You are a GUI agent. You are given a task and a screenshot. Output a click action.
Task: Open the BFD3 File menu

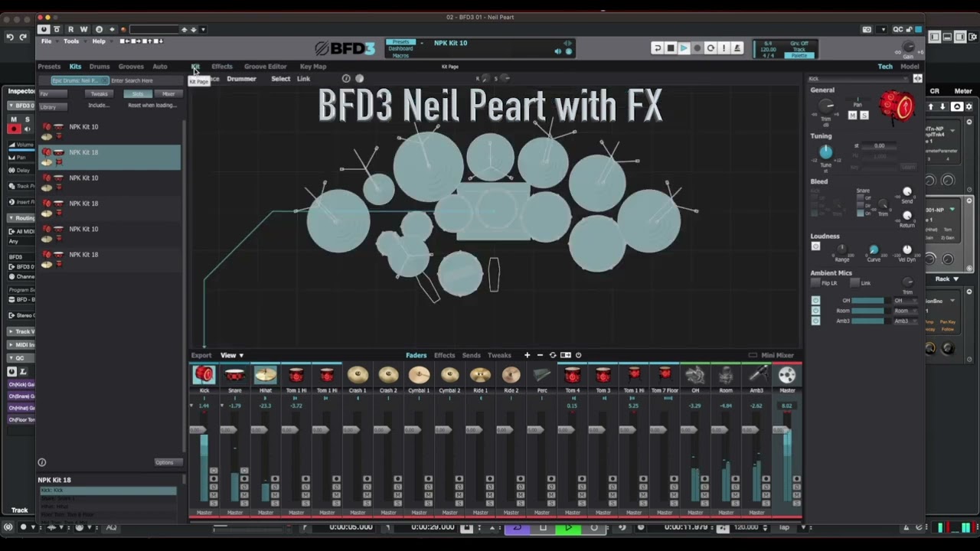click(x=47, y=41)
